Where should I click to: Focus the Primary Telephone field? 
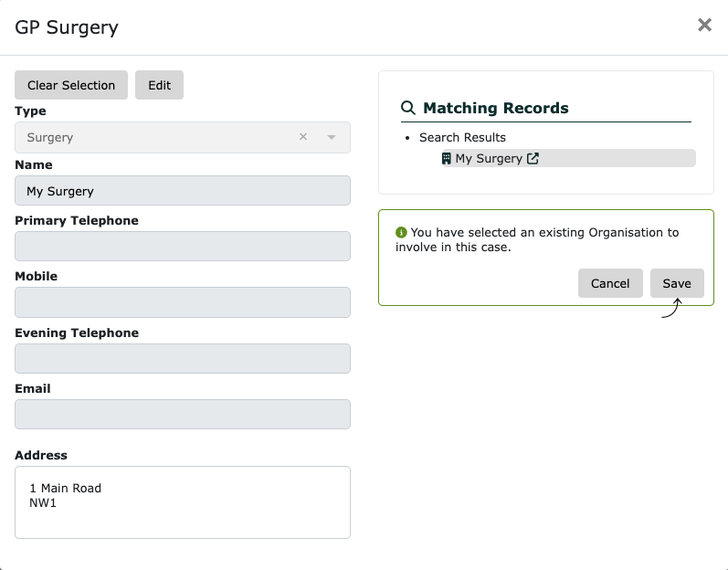click(183, 247)
